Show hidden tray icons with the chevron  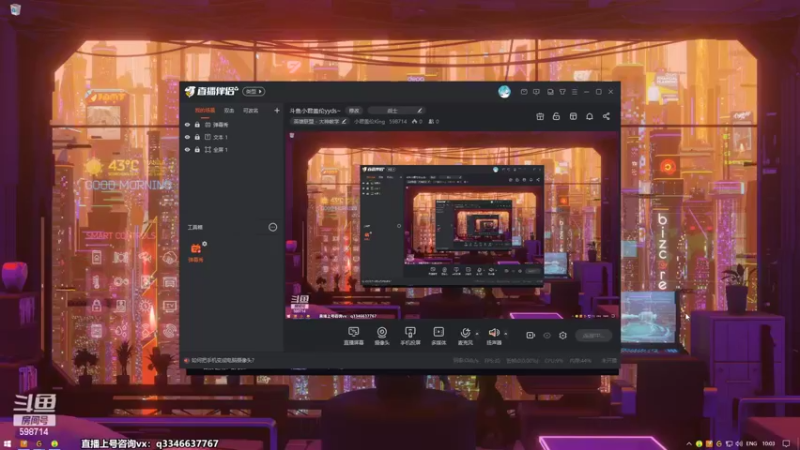pos(689,444)
